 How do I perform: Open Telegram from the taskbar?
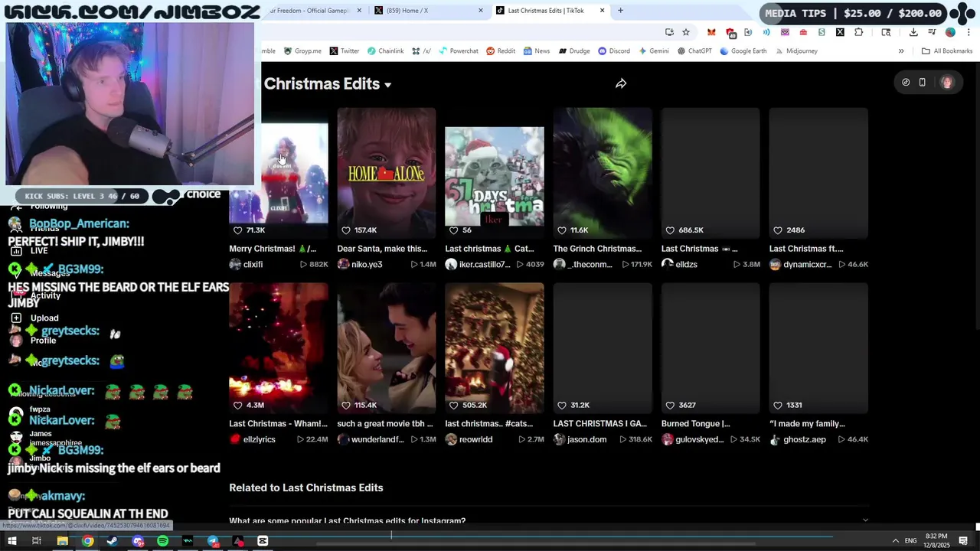213,541
